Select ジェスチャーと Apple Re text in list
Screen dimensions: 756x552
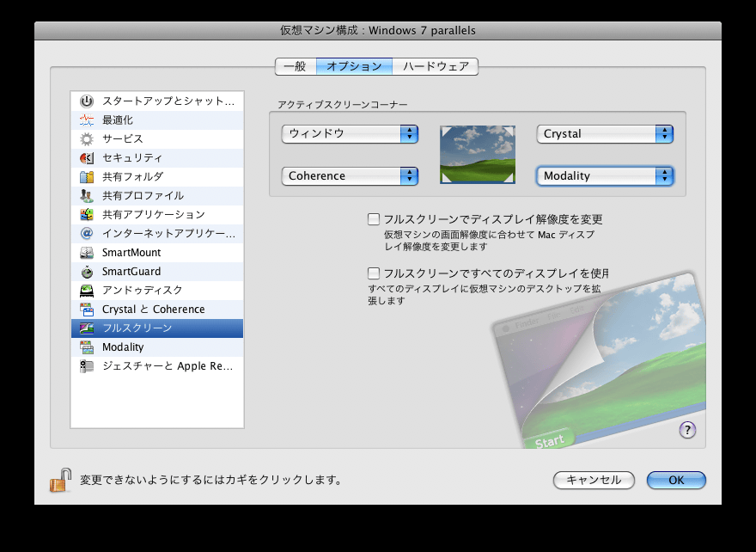[168, 366]
